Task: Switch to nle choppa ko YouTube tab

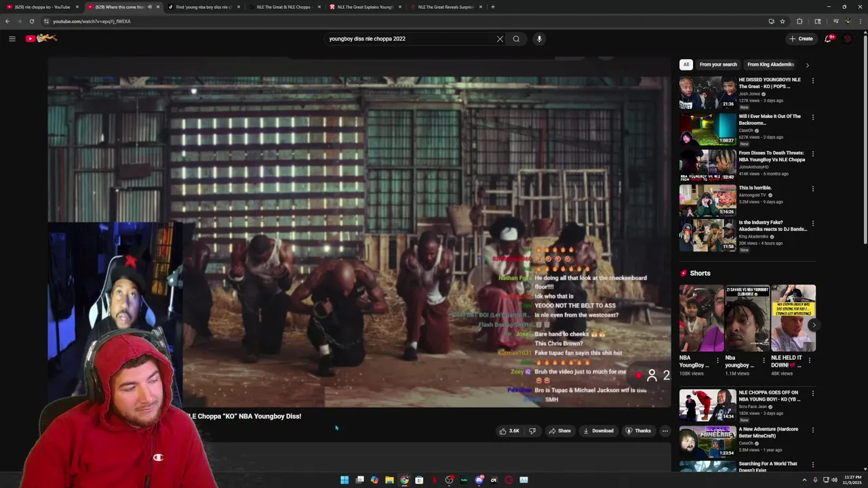Action: (x=42, y=7)
